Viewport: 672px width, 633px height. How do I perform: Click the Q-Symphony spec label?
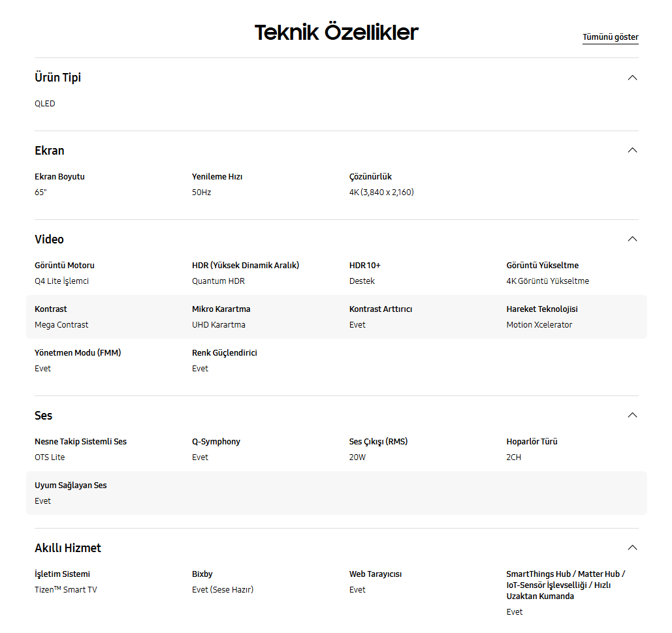click(216, 442)
